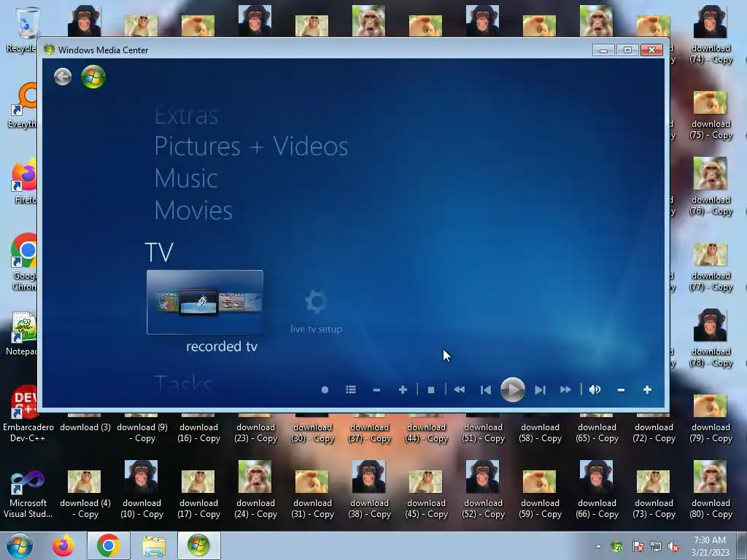The height and width of the screenshot is (560, 747).
Task: Select download (52) - Copy desktop file
Action: (483, 489)
